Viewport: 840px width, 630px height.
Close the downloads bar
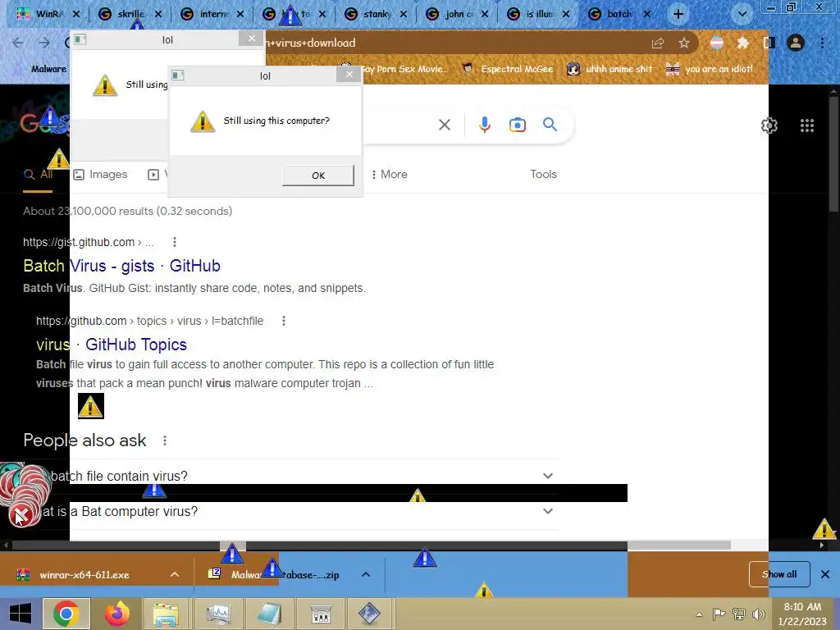coord(825,574)
